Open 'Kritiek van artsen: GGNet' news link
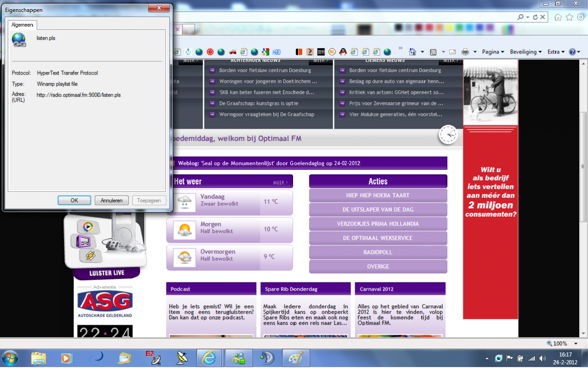This screenshot has width=588, height=368. point(396,92)
